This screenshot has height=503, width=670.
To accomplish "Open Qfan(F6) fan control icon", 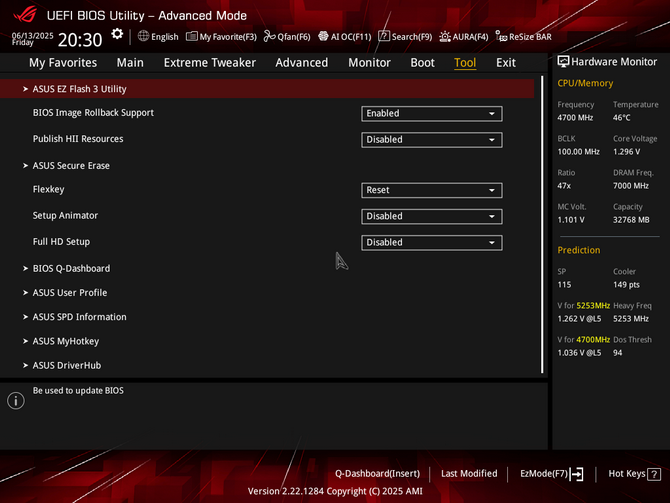I will pos(270,36).
